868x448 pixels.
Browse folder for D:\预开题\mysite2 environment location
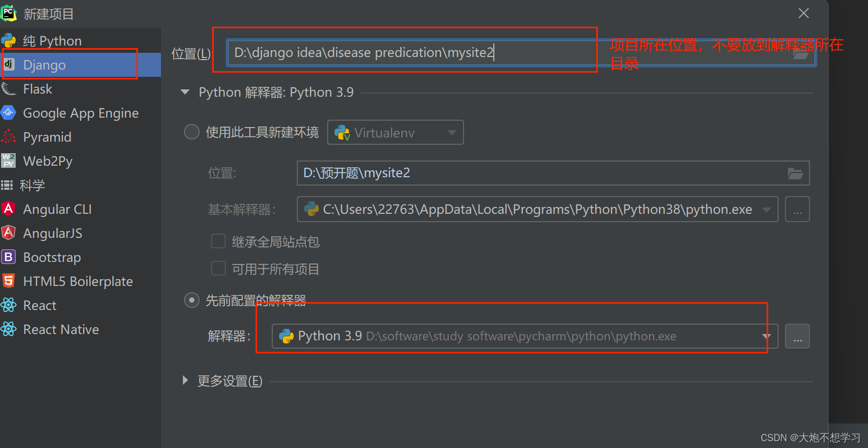[x=795, y=174]
